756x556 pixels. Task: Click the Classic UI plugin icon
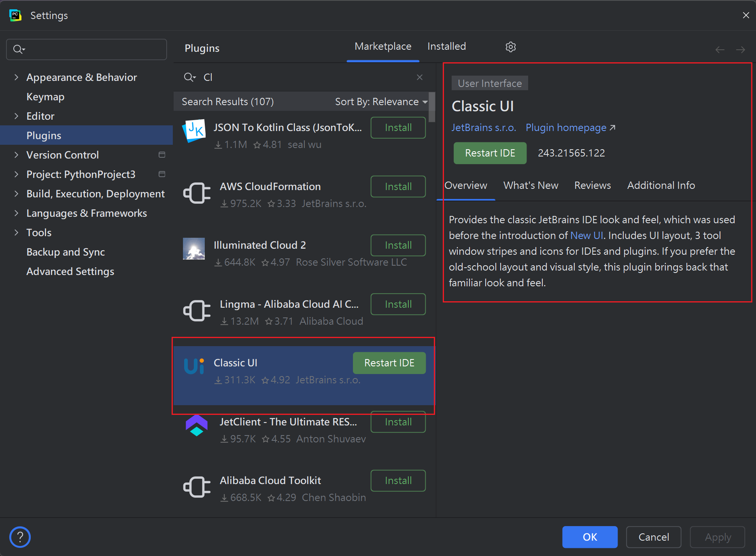click(x=194, y=366)
